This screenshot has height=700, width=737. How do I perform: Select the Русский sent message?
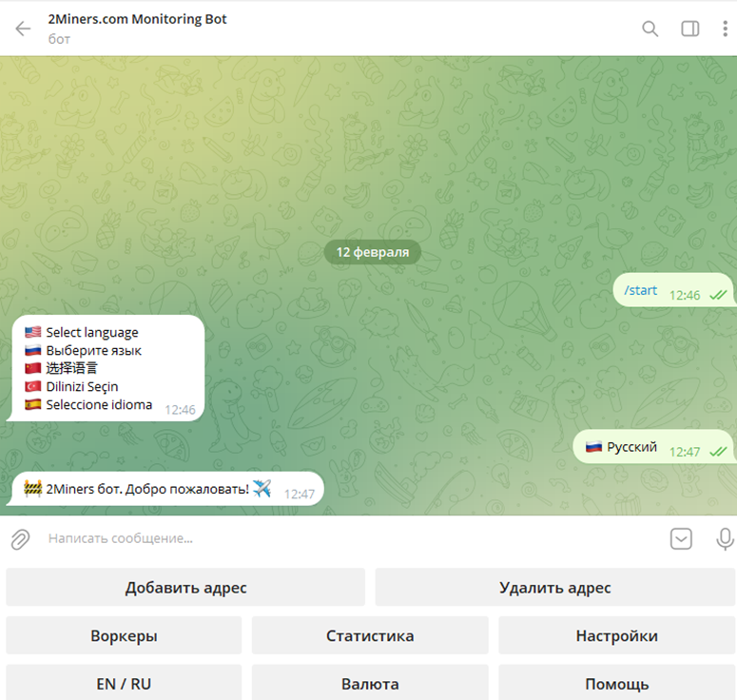[x=654, y=447]
